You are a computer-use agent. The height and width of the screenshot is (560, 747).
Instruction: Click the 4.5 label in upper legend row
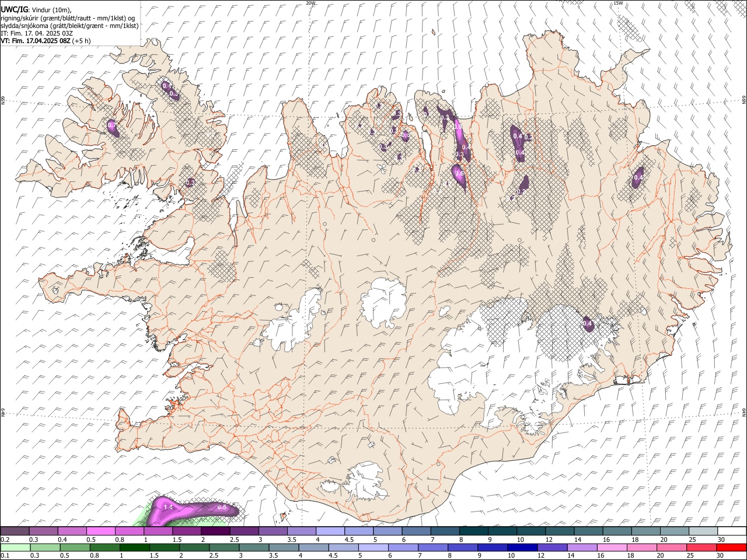click(349, 540)
